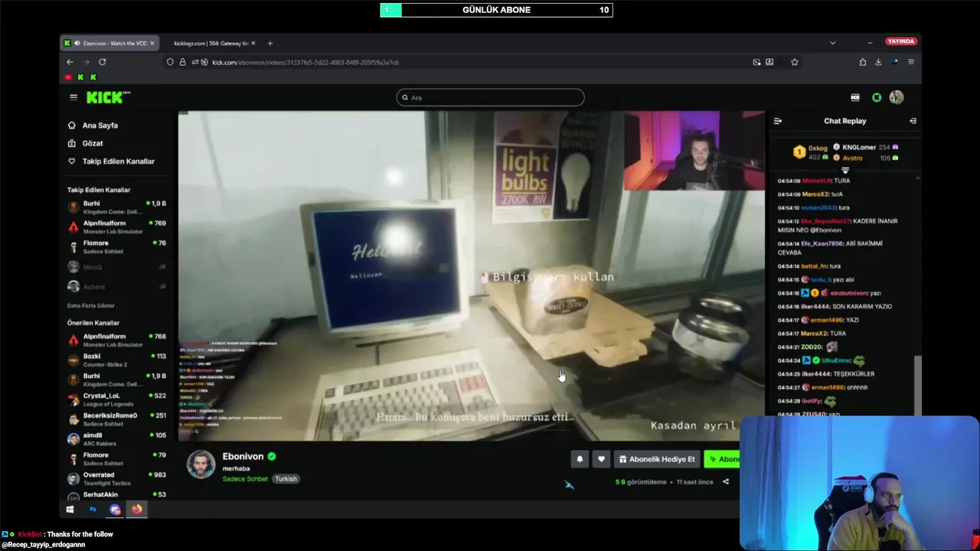980x551 pixels.
Task: Open the Bozki Counter-Strike 2 channel
Action: pos(116,360)
